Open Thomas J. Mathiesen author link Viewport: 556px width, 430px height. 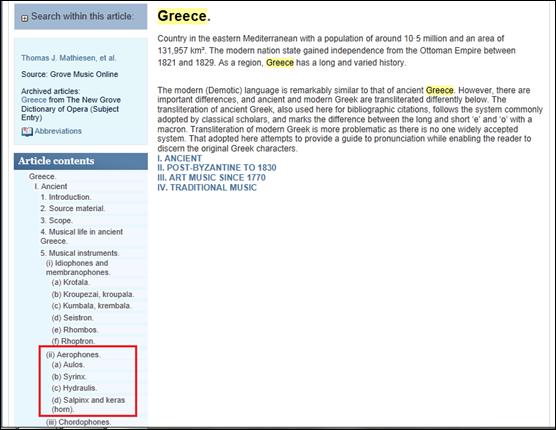(x=68, y=58)
